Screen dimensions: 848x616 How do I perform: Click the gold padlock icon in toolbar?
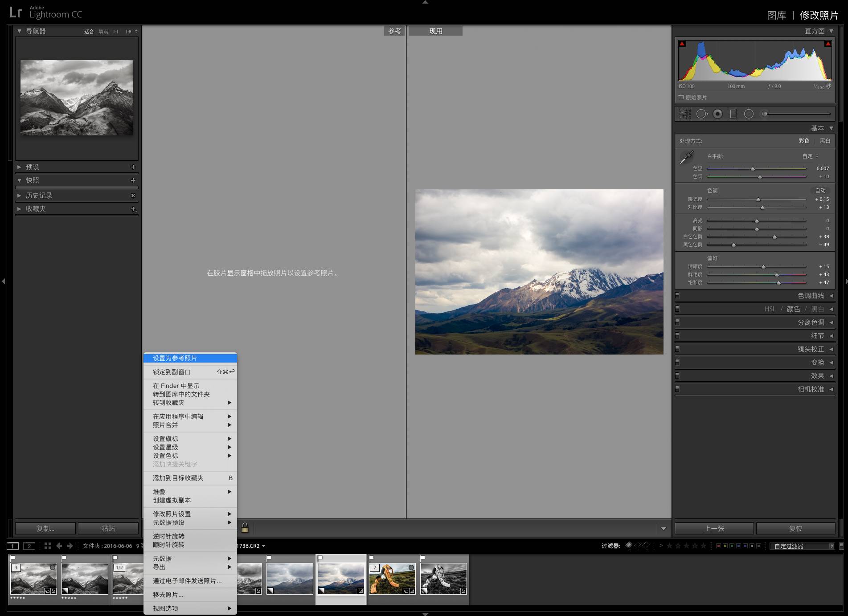click(x=245, y=528)
